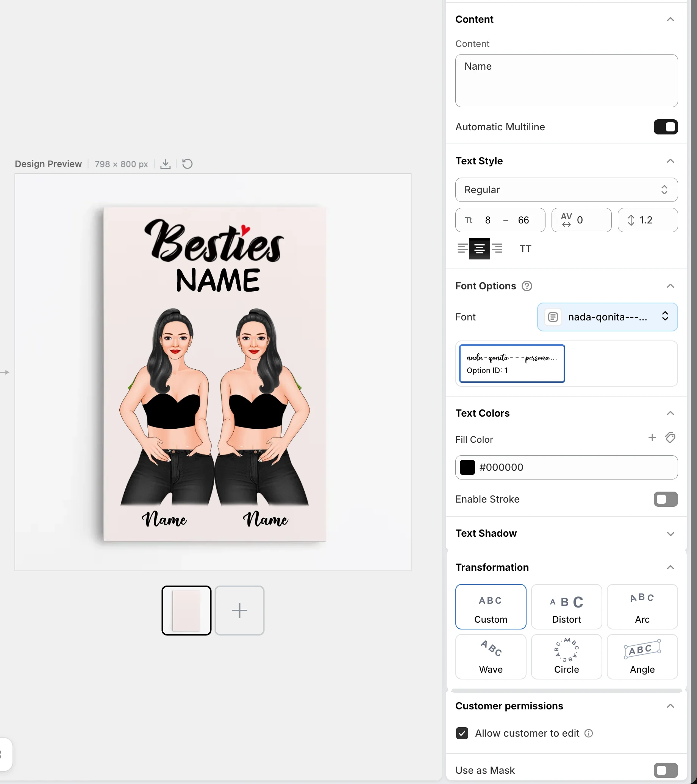
Task: Click the Tt font size icon
Action: click(x=469, y=220)
